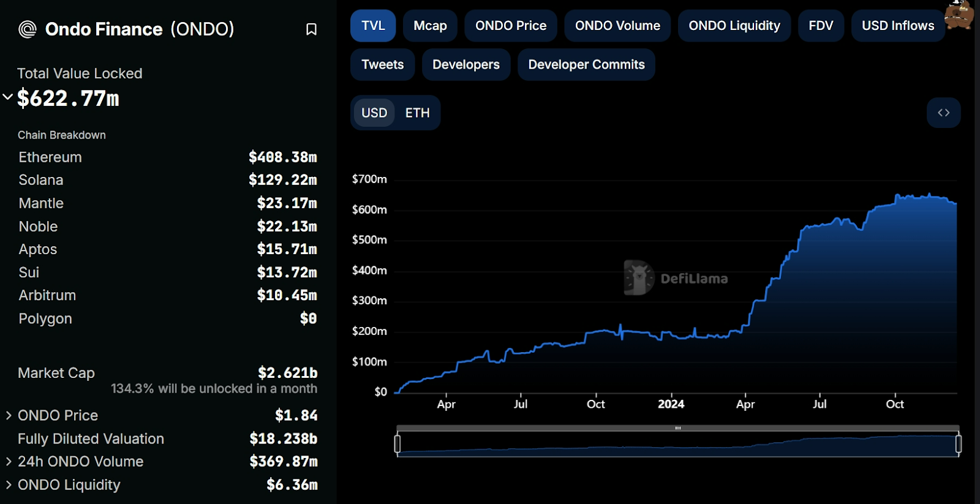
Task: Enable USD Inflows on the chart
Action: point(898,26)
